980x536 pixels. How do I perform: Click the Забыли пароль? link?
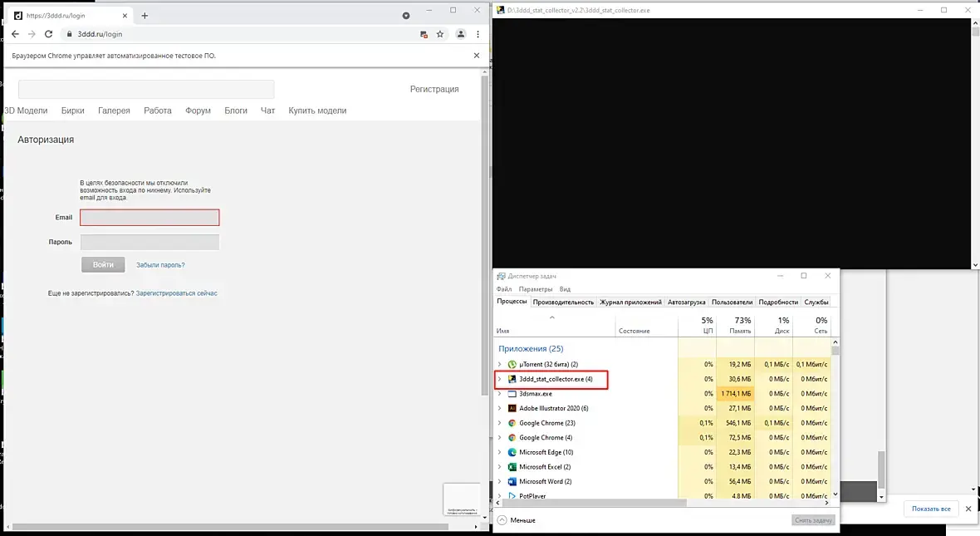click(x=160, y=265)
